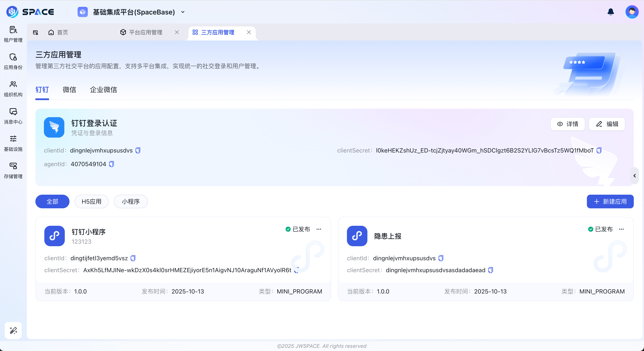Copy the clientSecret of 隐患上报 app

point(490,270)
